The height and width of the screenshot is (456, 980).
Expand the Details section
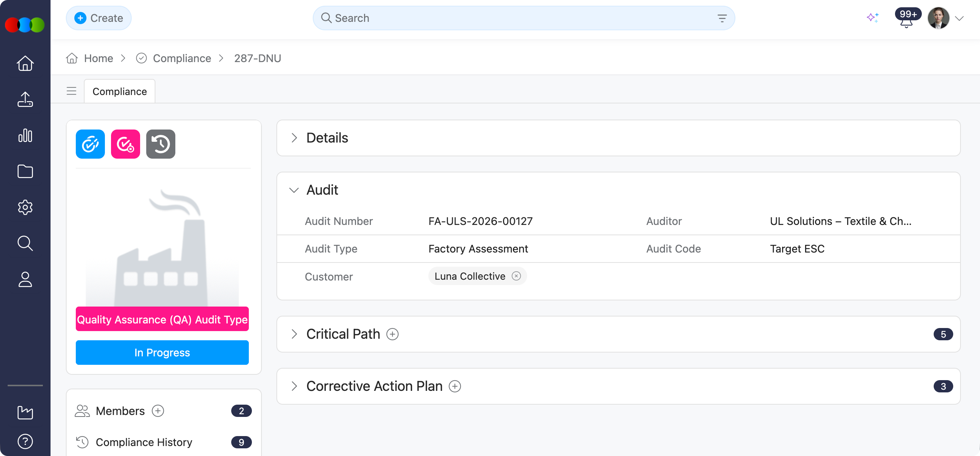click(294, 138)
